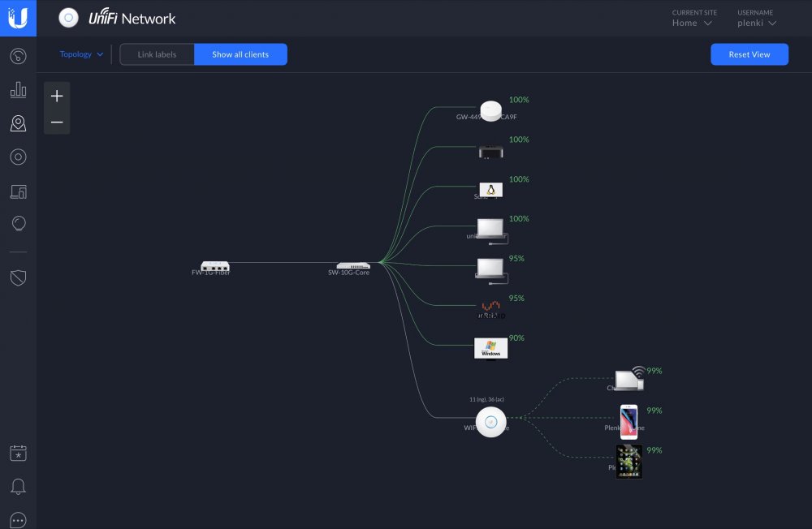Select the wired laptop node with 100%
This screenshot has width=812, height=529.
[491, 230]
